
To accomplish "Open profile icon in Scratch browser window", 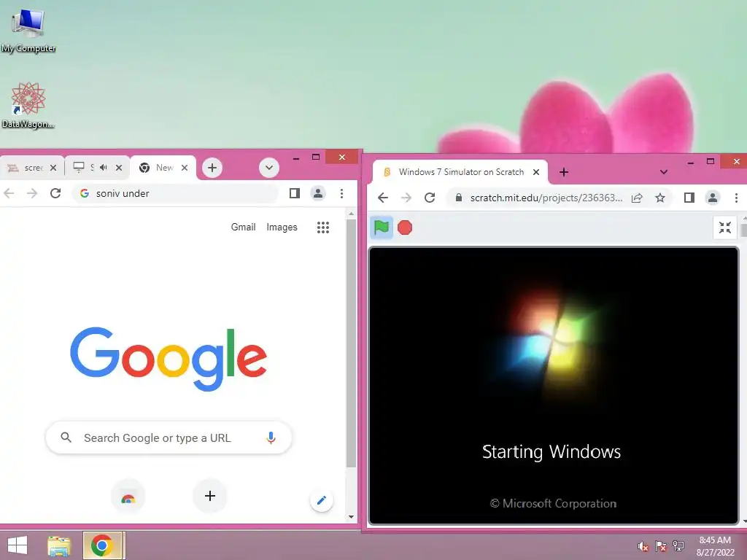I will (712, 198).
